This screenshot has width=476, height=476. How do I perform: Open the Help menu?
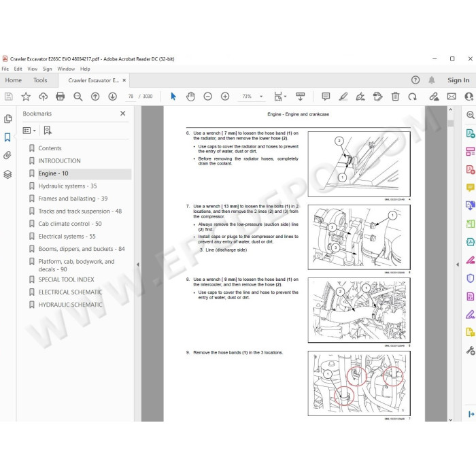(85, 69)
